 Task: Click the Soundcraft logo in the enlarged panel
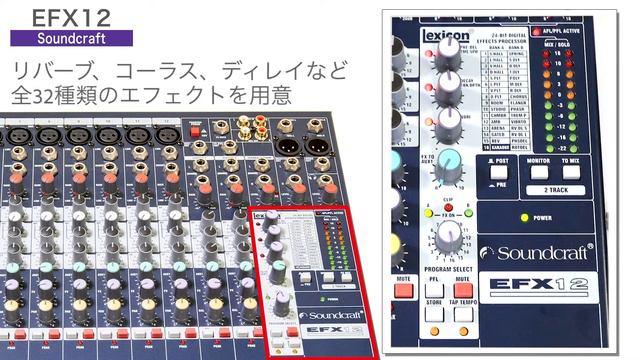click(x=537, y=253)
